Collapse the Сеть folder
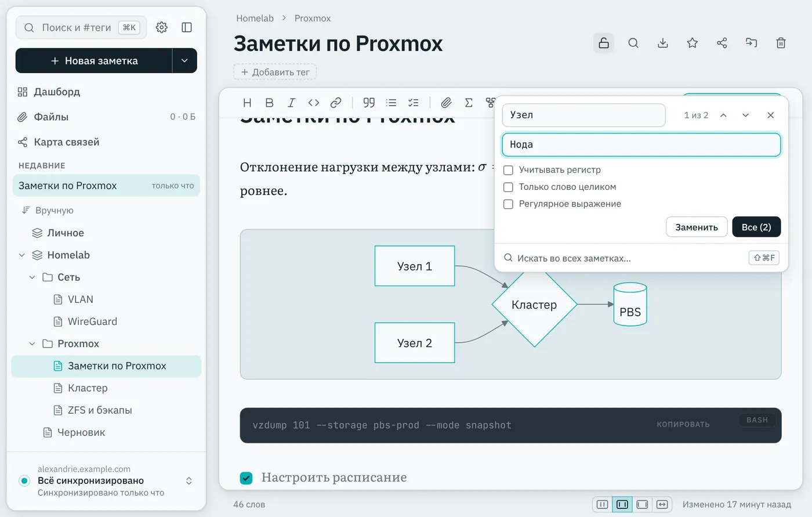The height and width of the screenshot is (517, 812). [32, 277]
